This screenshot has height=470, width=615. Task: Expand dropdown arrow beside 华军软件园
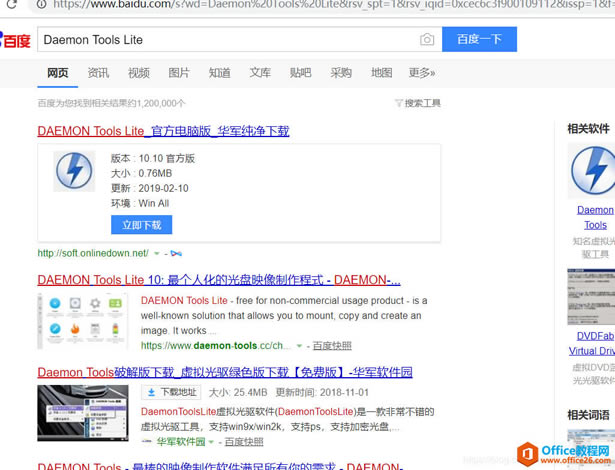pyautogui.click(x=211, y=442)
